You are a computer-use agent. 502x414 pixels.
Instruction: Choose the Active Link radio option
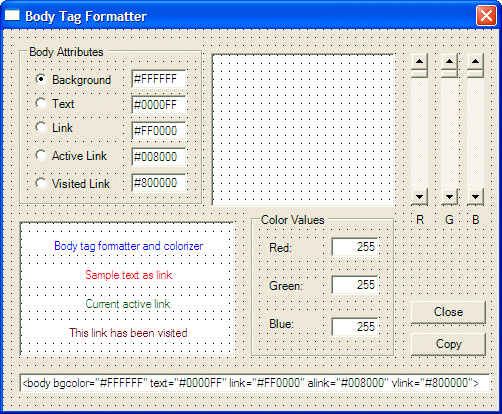click(41, 155)
